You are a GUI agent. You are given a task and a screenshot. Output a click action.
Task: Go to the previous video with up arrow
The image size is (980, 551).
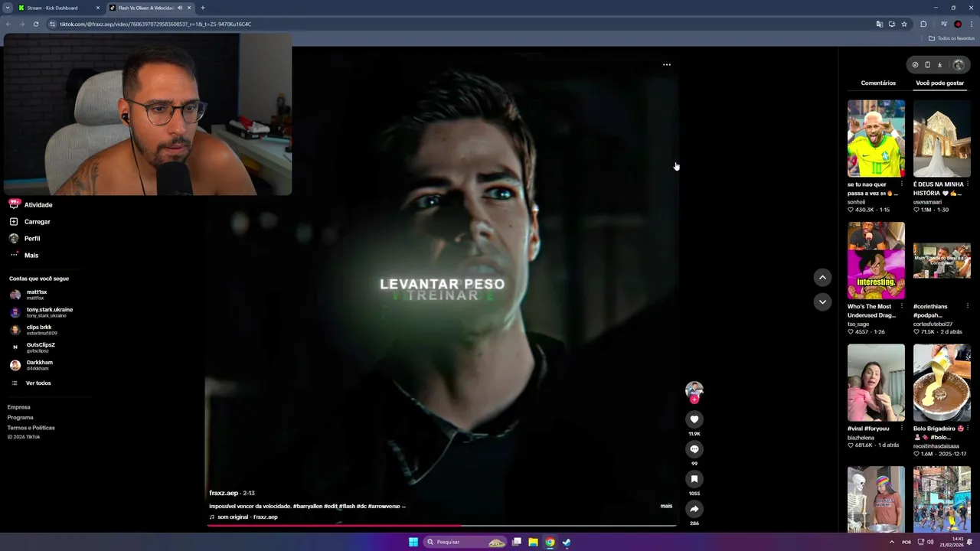click(x=822, y=278)
